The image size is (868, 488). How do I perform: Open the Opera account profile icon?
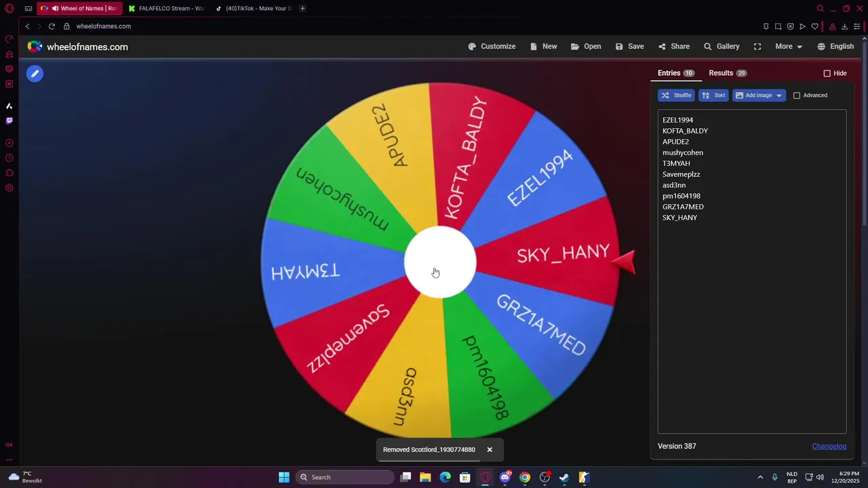[x=832, y=26]
